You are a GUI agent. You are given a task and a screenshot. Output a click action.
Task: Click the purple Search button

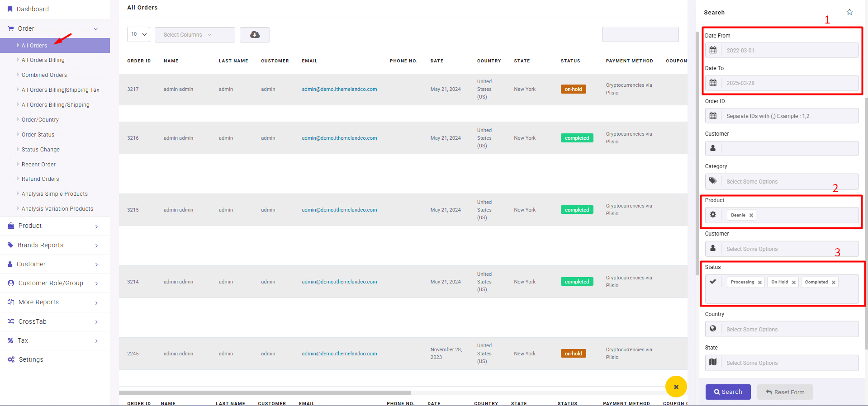[x=728, y=392]
